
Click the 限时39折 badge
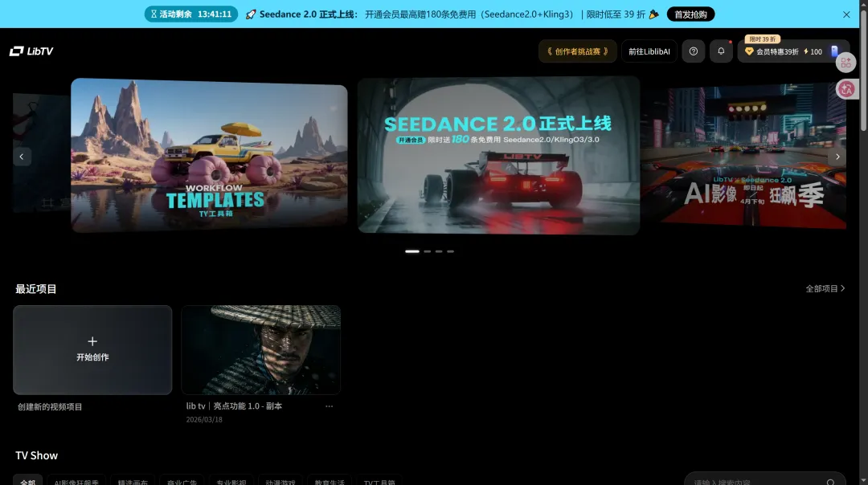coord(762,39)
